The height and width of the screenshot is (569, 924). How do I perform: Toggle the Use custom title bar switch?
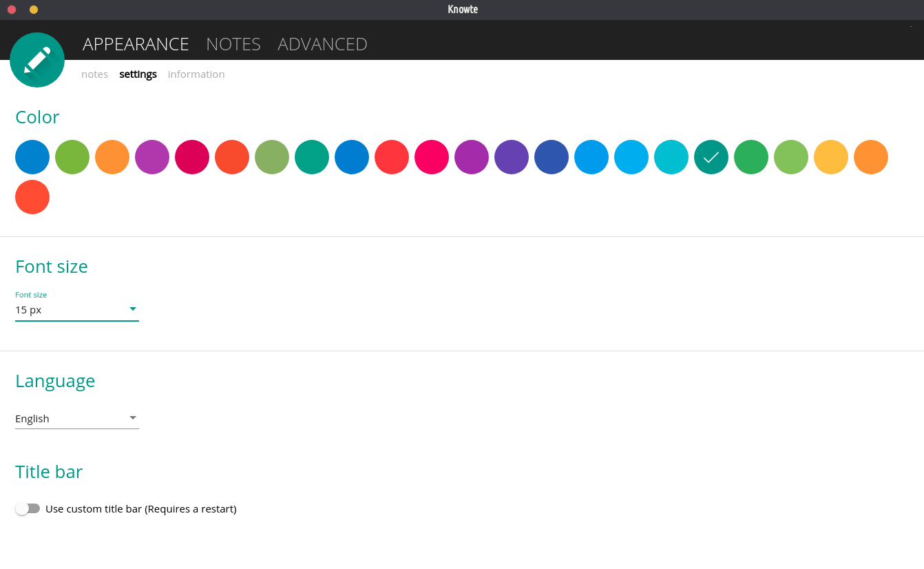[x=28, y=508]
